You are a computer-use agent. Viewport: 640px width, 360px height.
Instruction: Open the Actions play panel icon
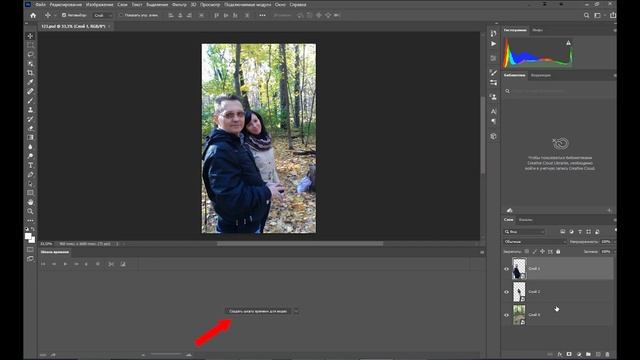(x=493, y=44)
